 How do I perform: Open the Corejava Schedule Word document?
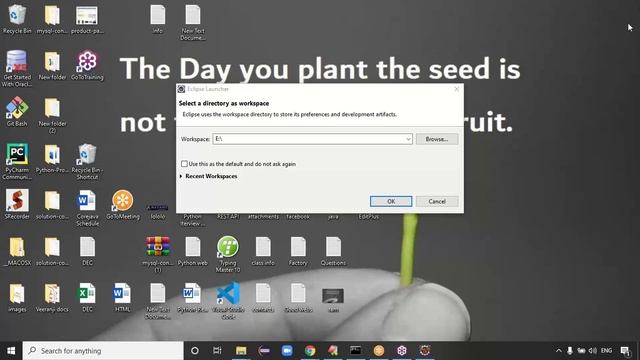(x=87, y=208)
